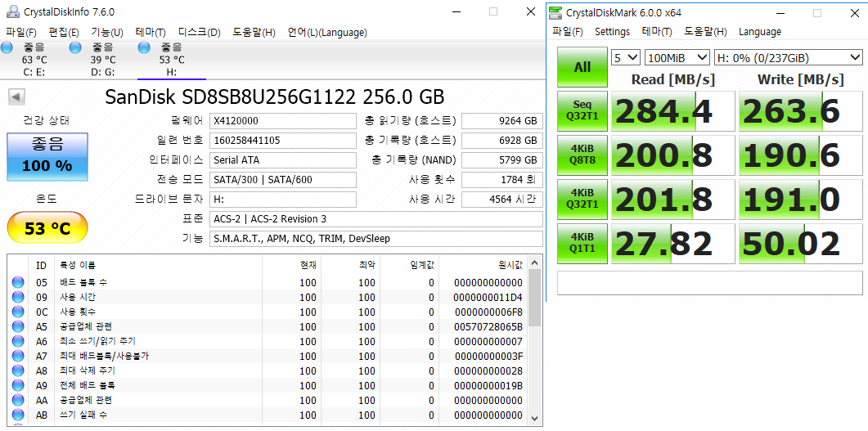Click the firmware field X4120000
Image resolution: width=868 pixels, height=431 pixels.
point(283,121)
